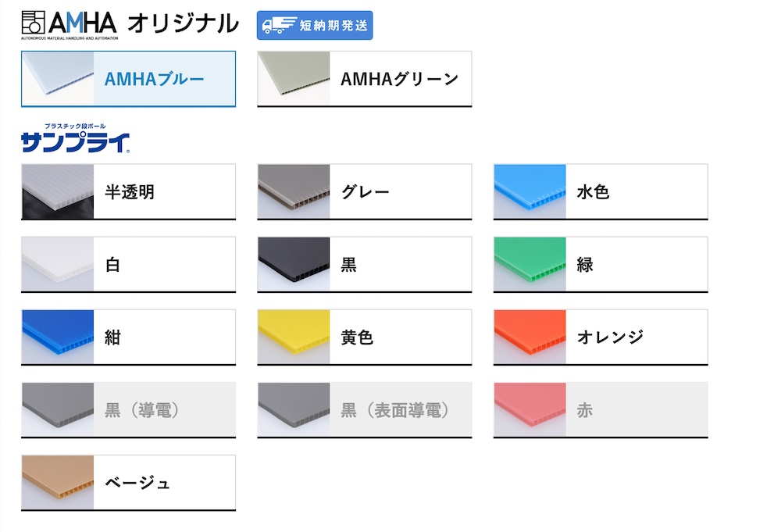This screenshot has height=532, width=781.
Task: Select the 赤 red sheet swatch
Action: pyautogui.click(x=530, y=410)
